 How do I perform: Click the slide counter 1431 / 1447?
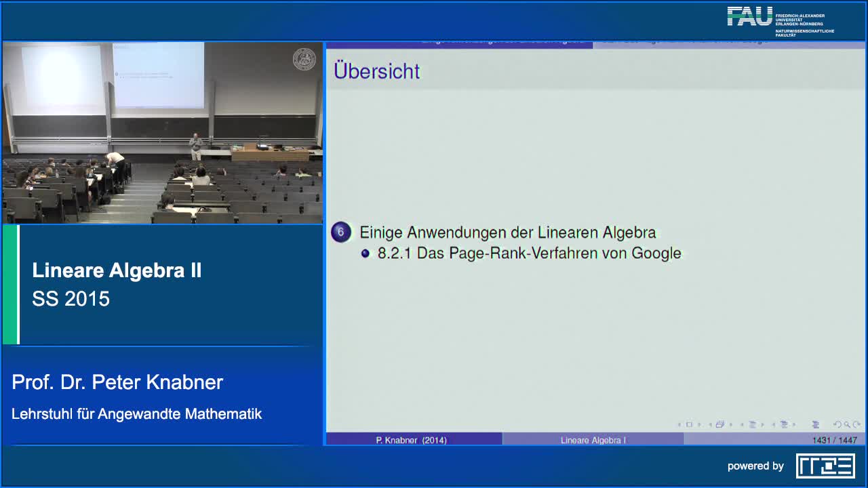(x=834, y=440)
